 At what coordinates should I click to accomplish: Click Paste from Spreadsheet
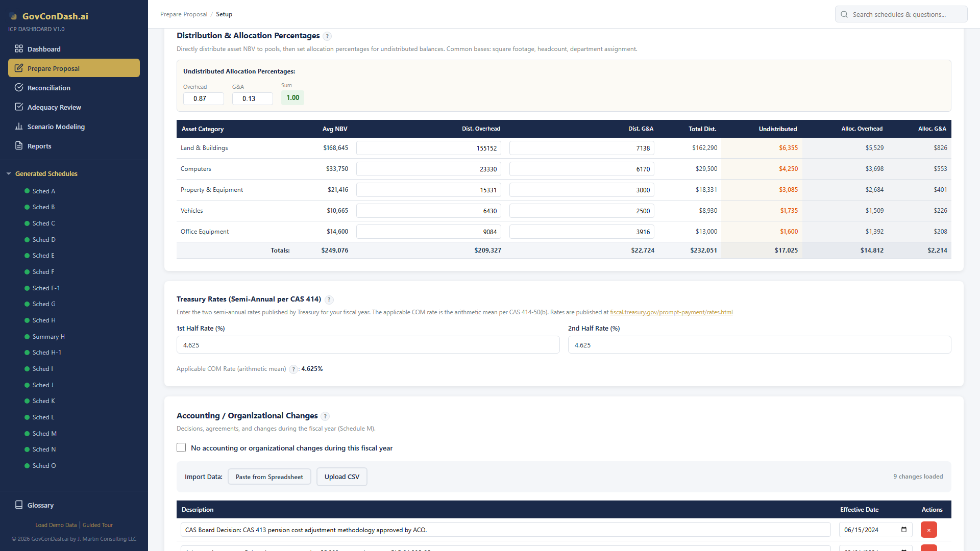(x=269, y=477)
